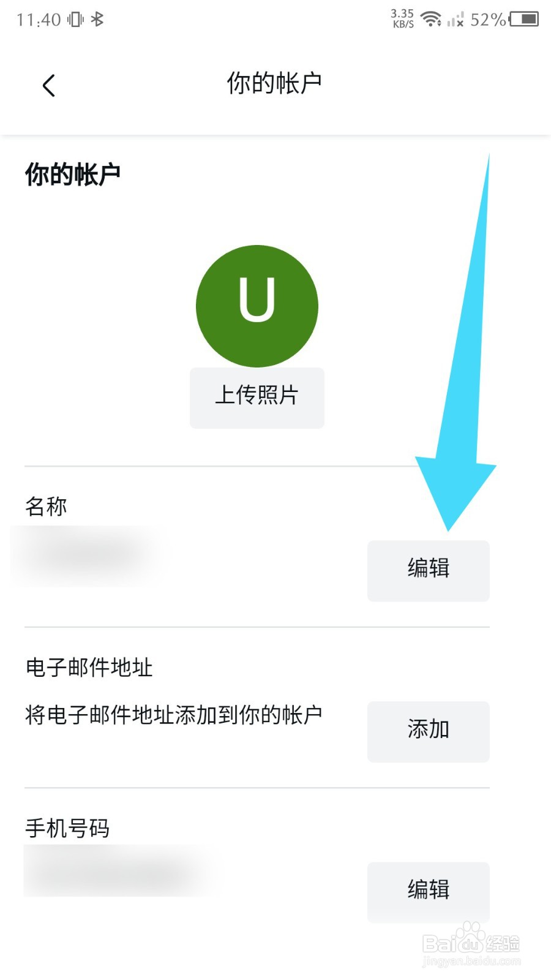
Task: Tap the 你的帐户 title in the top bar
Action: coord(274,83)
